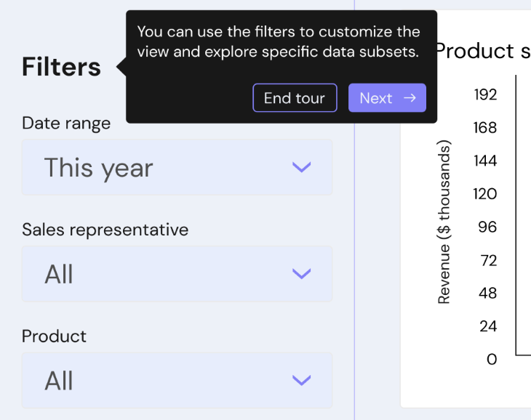Click the chevron icon in Sales representative field
The height and width of the screenshot is (420, 531).
(x=301, y=273)
